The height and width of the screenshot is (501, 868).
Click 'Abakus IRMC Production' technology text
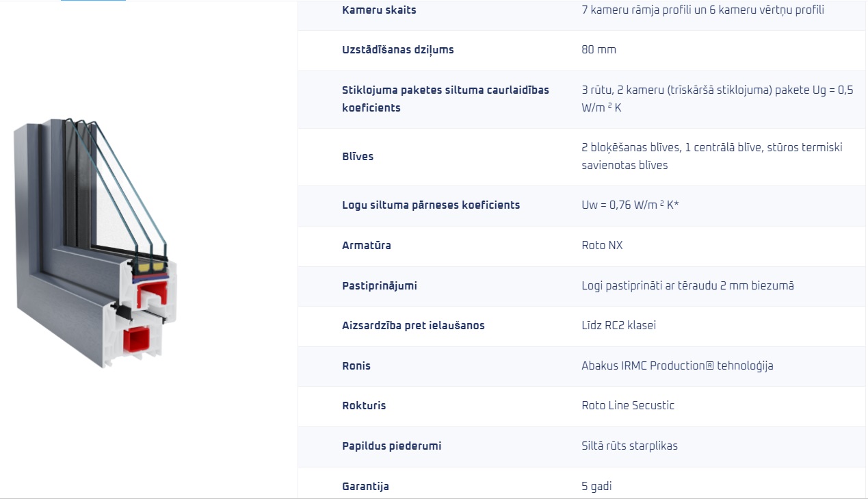point(643,366)
